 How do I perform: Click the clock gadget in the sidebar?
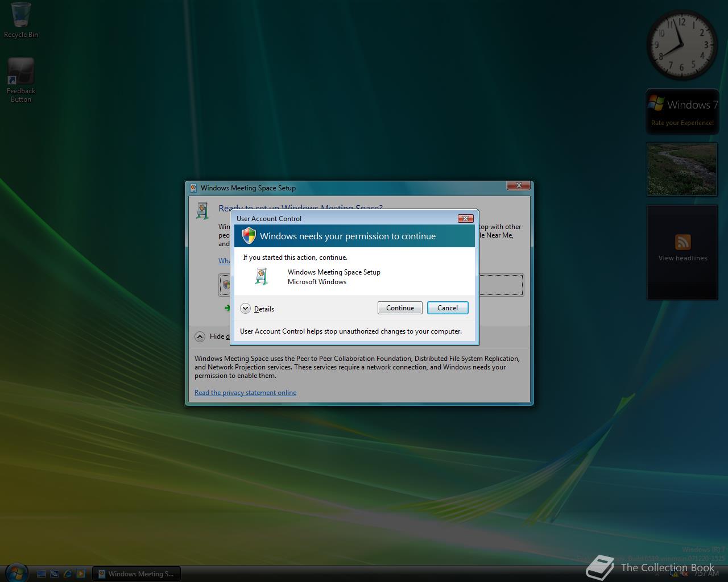coord(681,44)
